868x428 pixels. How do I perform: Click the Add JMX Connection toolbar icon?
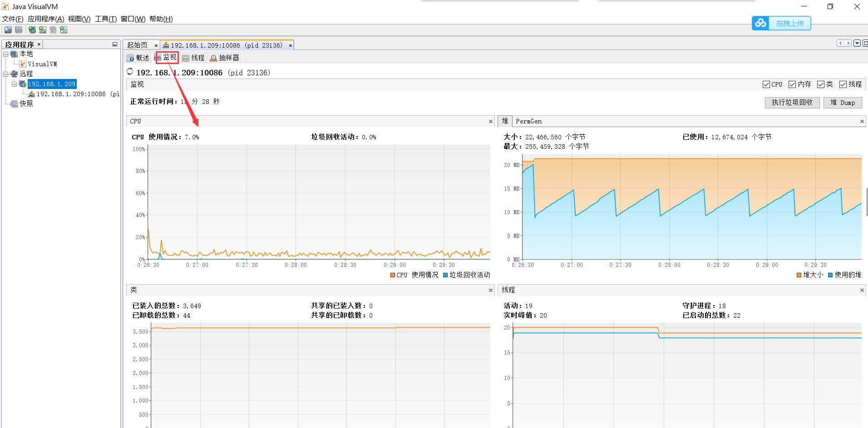pos(43,30)
